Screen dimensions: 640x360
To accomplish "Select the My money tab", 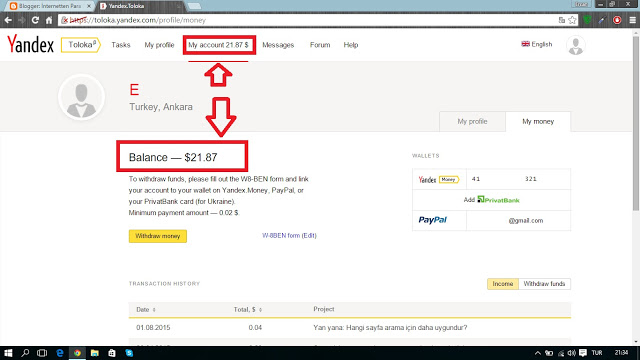I will [x=538, y=121].
